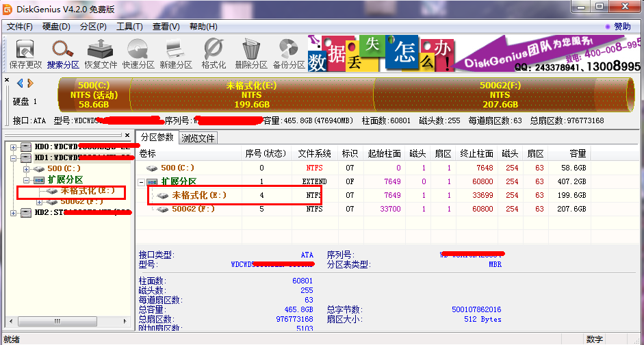Open the 恢复文件 tool
This screenshot has height=345, width=644.
pos(101,53)
